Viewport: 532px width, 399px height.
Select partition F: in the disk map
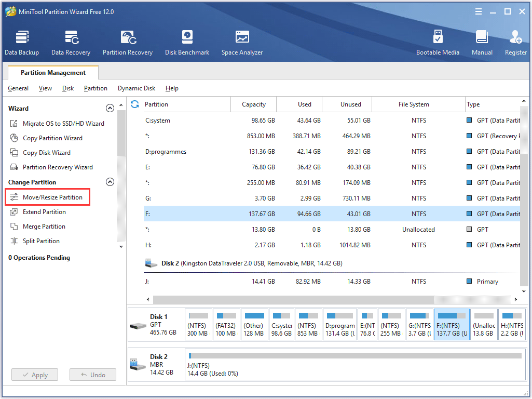(451, 324)
